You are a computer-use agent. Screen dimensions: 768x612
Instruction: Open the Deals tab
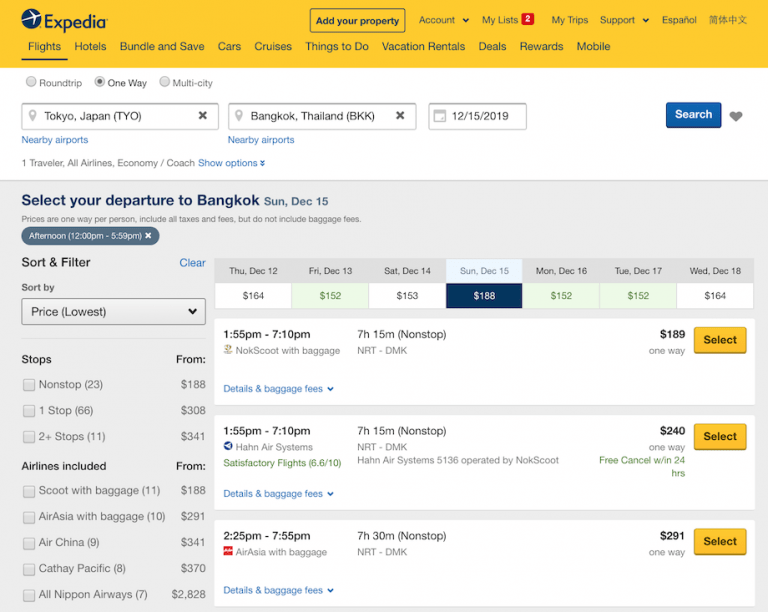(492, 47)
